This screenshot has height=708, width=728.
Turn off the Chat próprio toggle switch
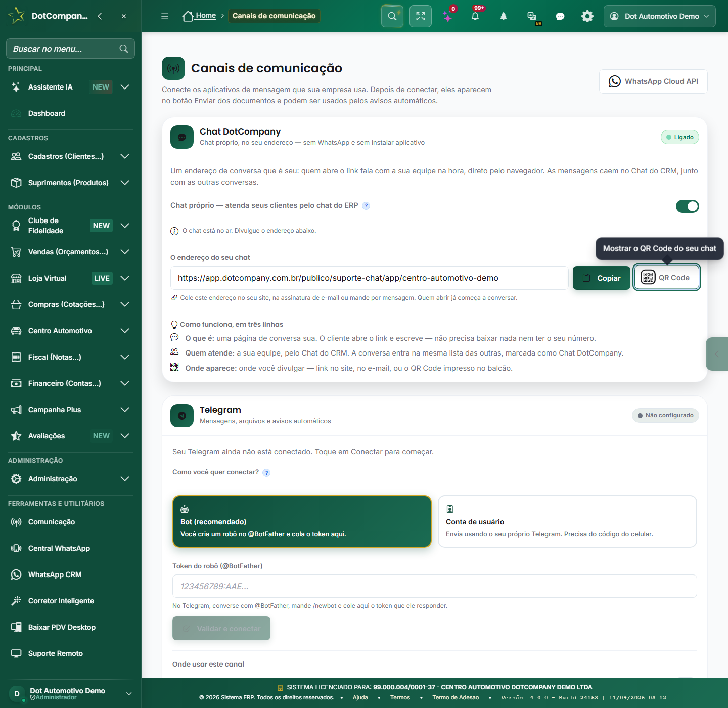coord(688,206)
